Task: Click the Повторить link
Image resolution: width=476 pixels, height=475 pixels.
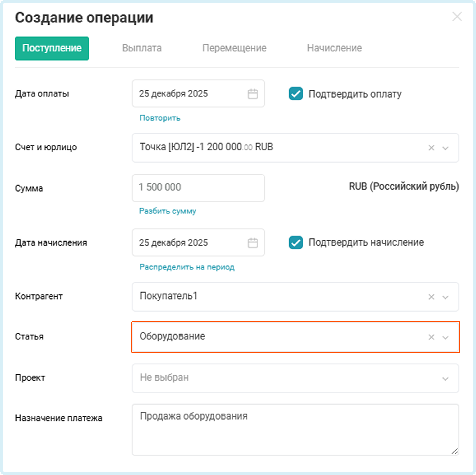Action: pyautogui.click(x=160, y=118)
